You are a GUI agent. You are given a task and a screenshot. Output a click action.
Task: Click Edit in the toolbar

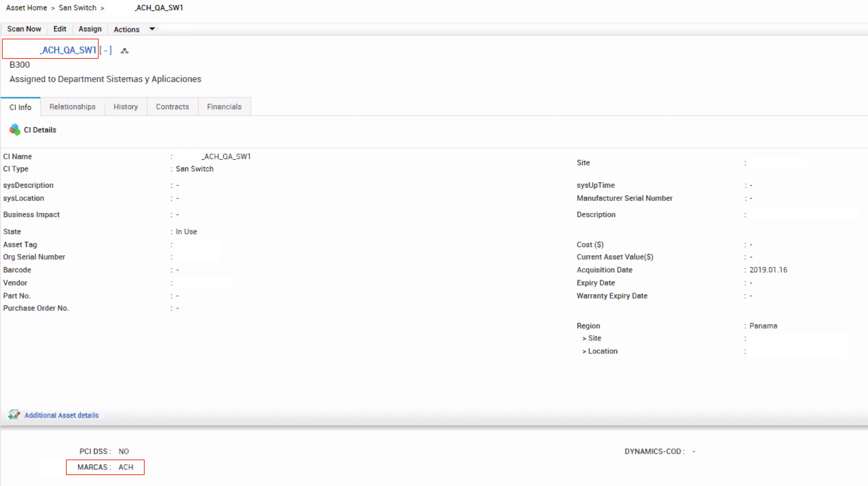pyautogui.click(x=60, y=29)
